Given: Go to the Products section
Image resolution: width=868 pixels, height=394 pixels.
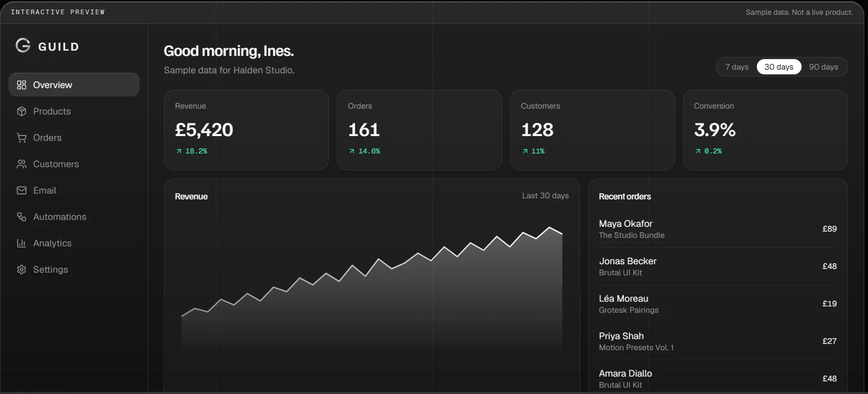Looking at the screenshot, I should pyautogui.click(x=74, y=111).
